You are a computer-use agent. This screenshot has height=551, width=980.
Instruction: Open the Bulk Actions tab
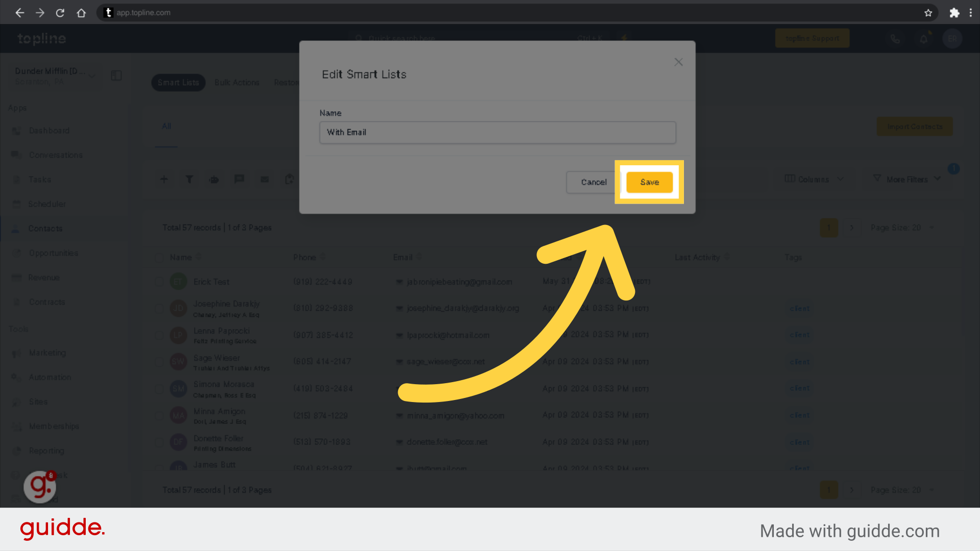[237, 82]
